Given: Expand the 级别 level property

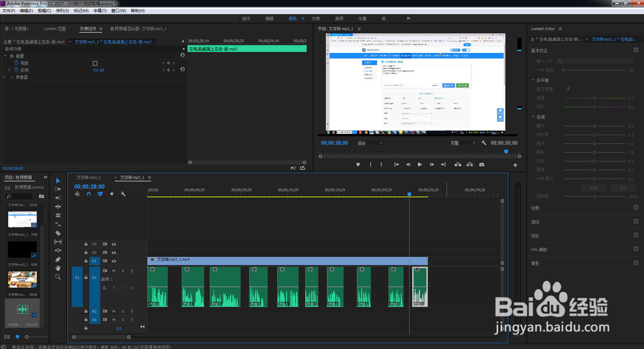Looking at the screenshot, I should [9, 70].
